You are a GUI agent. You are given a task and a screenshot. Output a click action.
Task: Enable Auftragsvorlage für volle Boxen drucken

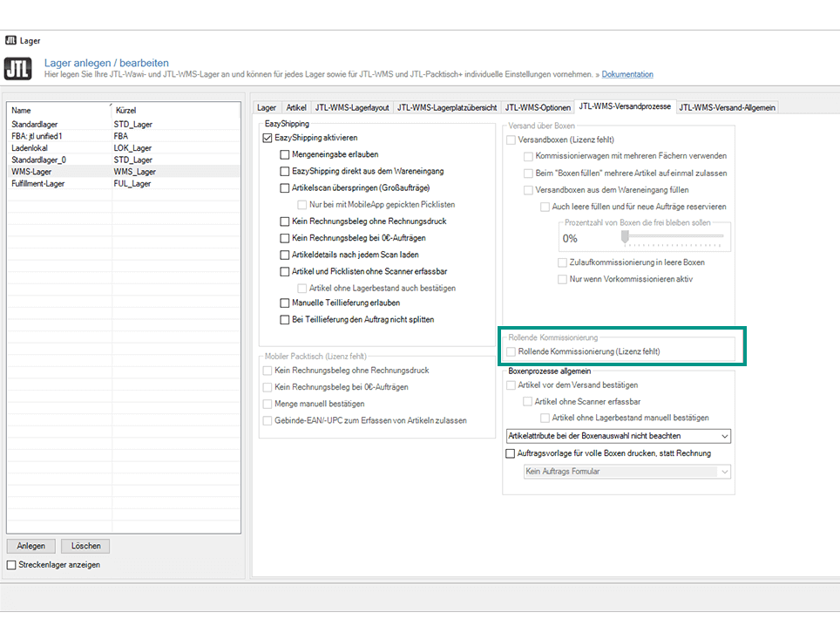click(x=511, y=453)
